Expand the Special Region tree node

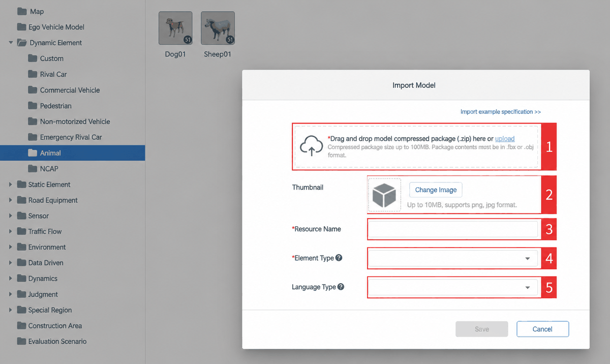pyautogui.click(x=11, y=310)
